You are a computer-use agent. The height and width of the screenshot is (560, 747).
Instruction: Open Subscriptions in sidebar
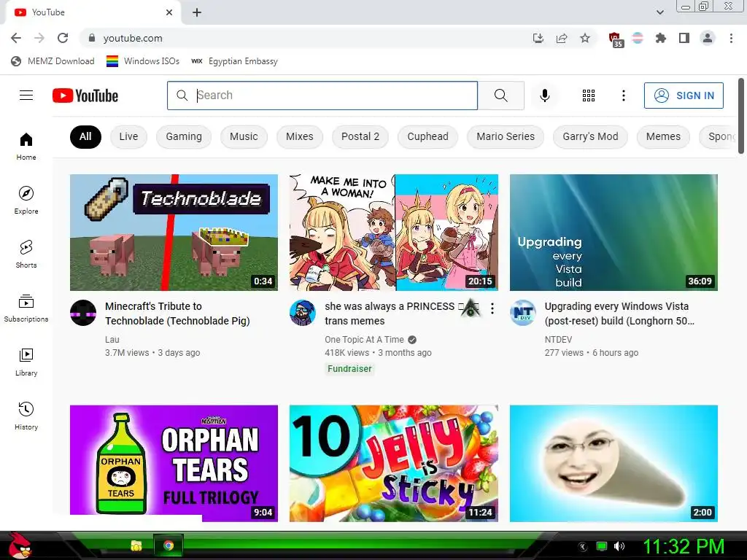[x=26, y=308]
